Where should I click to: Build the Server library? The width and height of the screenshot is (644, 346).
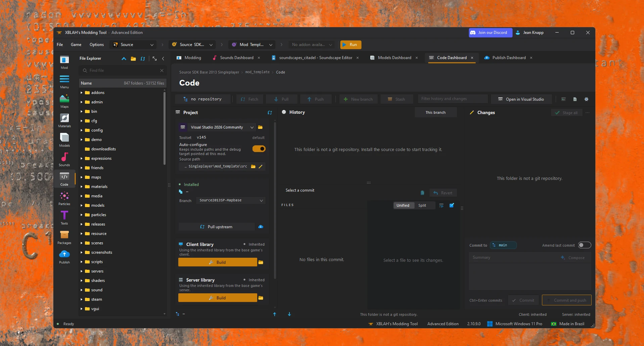pyautogui.click(x=218, y=298)
